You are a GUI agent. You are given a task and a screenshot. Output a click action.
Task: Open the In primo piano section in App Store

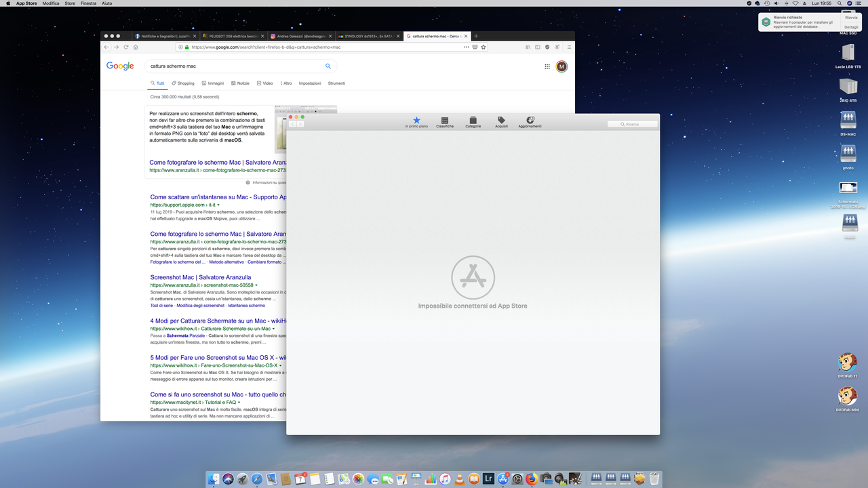416,122
